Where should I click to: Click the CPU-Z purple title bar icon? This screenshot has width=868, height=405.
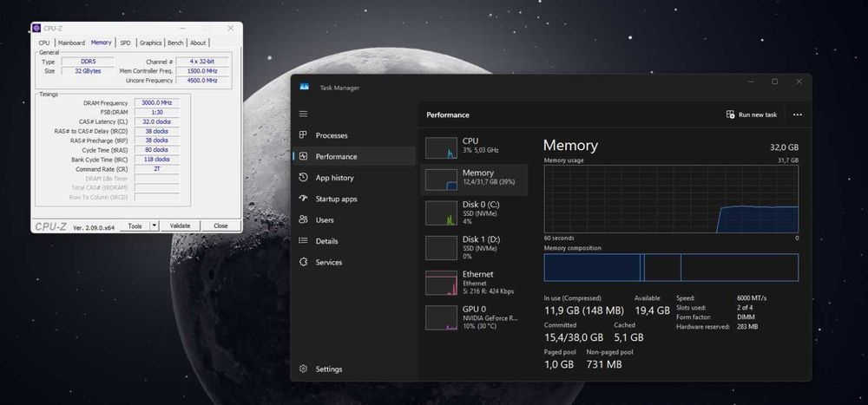(36, 28)
